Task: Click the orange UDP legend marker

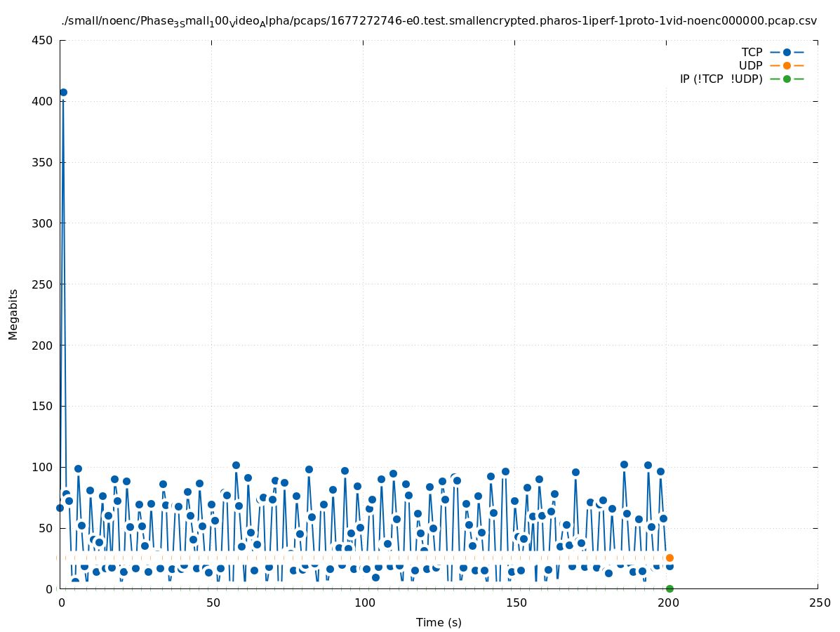Action: coord(787,65)
